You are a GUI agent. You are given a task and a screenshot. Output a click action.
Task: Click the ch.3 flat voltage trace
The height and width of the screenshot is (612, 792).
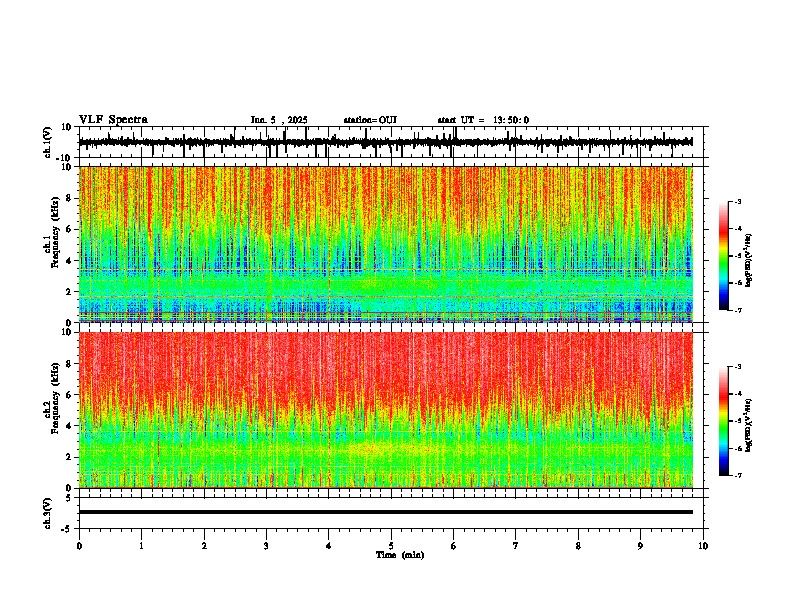point(386,512)
